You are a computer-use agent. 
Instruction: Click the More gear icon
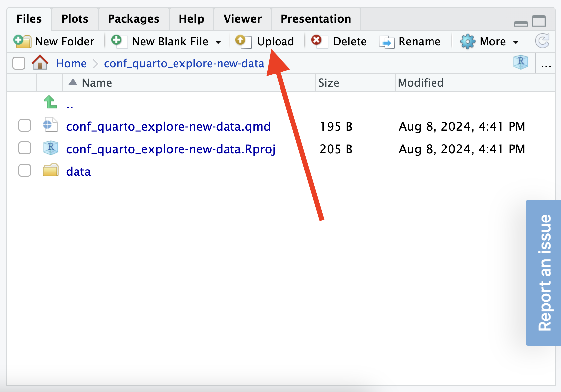coord(467,42)
